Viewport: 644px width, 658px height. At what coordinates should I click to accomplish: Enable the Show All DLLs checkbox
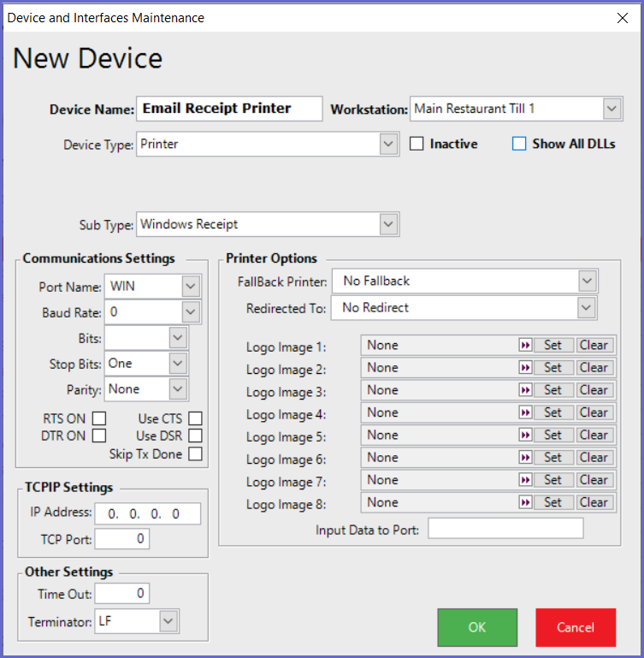tap(519, 144)
